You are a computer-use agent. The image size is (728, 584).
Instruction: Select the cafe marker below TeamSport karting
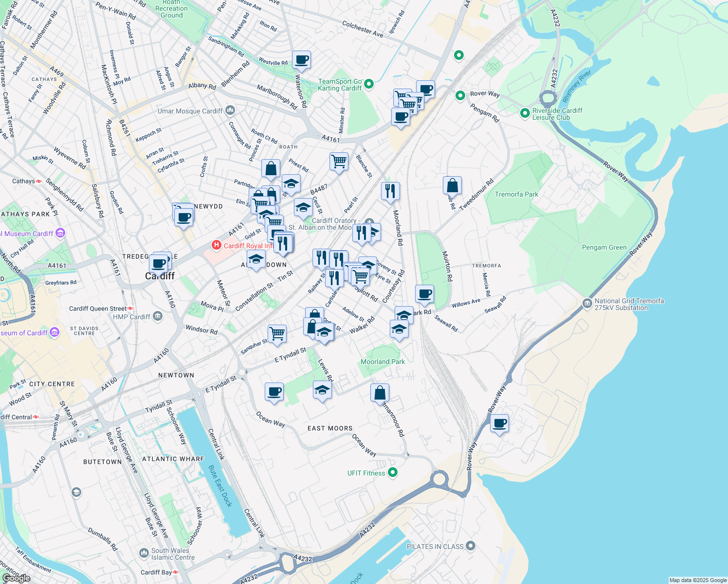(400, 118)
